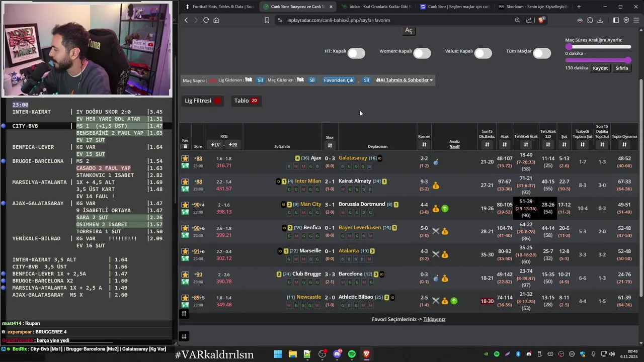Toggle favorite star for Inter Milan row
The width and height of the screenshot is (644, 362).
(x=185, y=182)
